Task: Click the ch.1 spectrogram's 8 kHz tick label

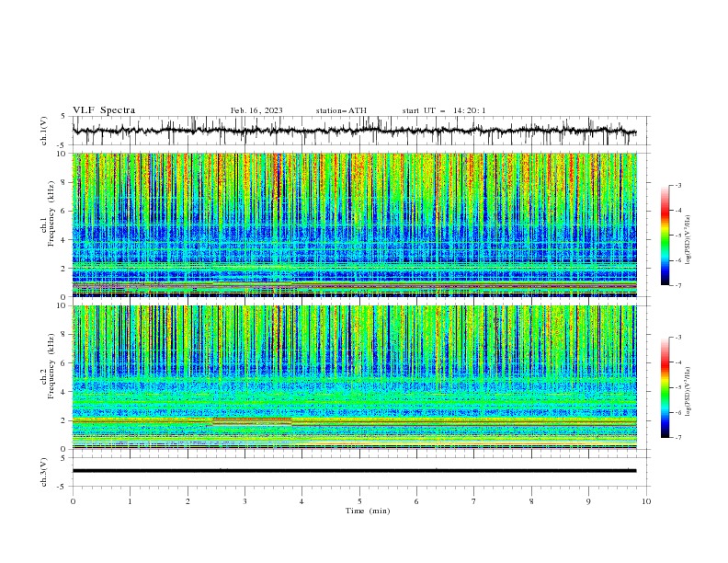Action: [64, 182]
